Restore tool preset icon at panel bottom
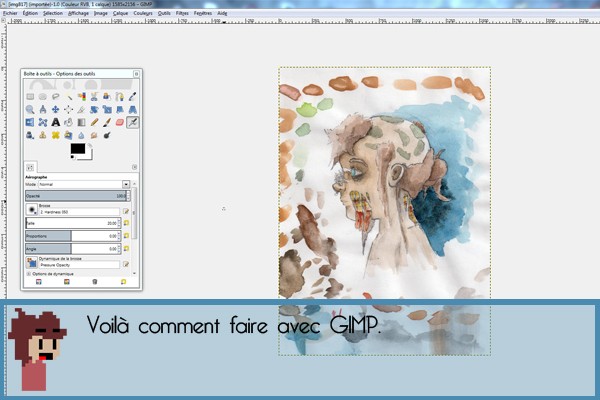 (67, 282)
